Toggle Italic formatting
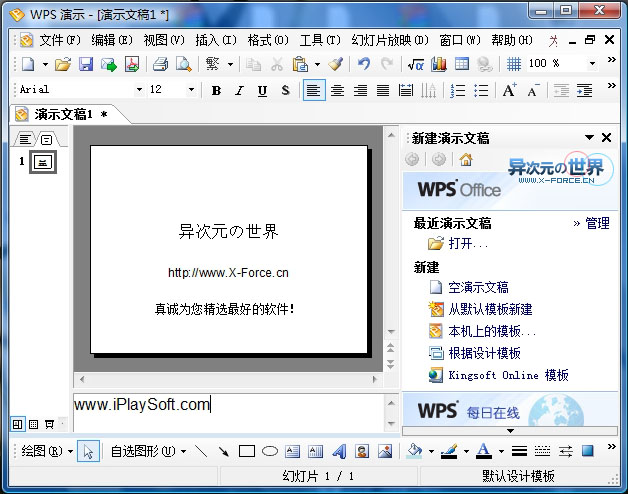 [240, 91]
